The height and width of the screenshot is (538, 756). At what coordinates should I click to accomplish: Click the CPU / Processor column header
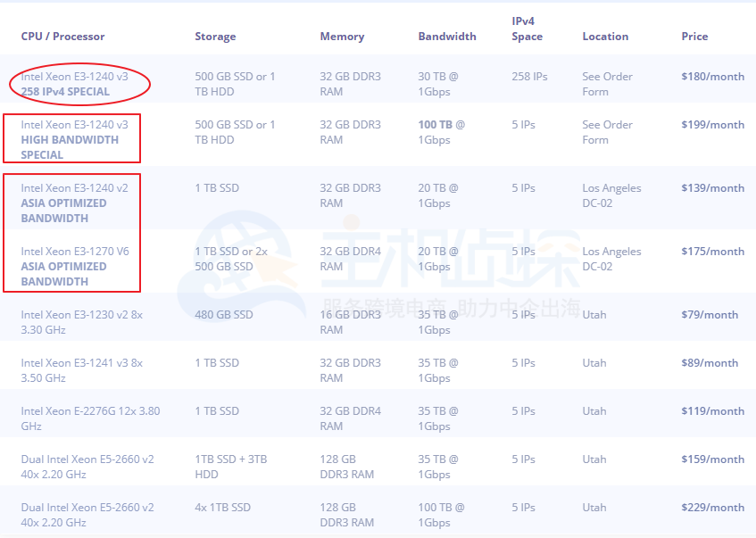[62, 37]
